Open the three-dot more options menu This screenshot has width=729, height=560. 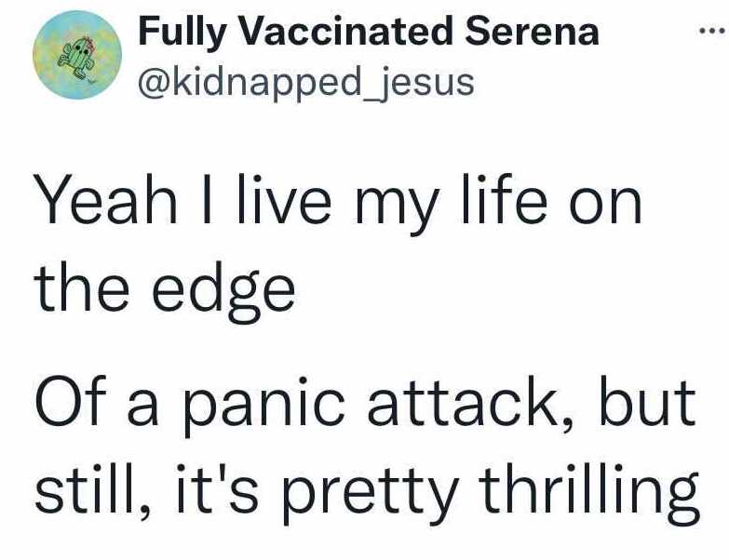click(712, 32)
